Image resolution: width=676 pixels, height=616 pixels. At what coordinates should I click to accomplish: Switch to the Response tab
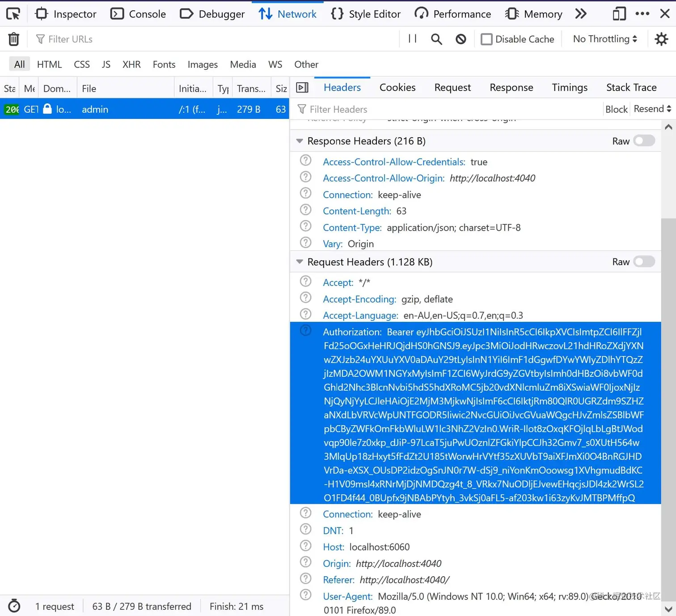coord(511,88)
